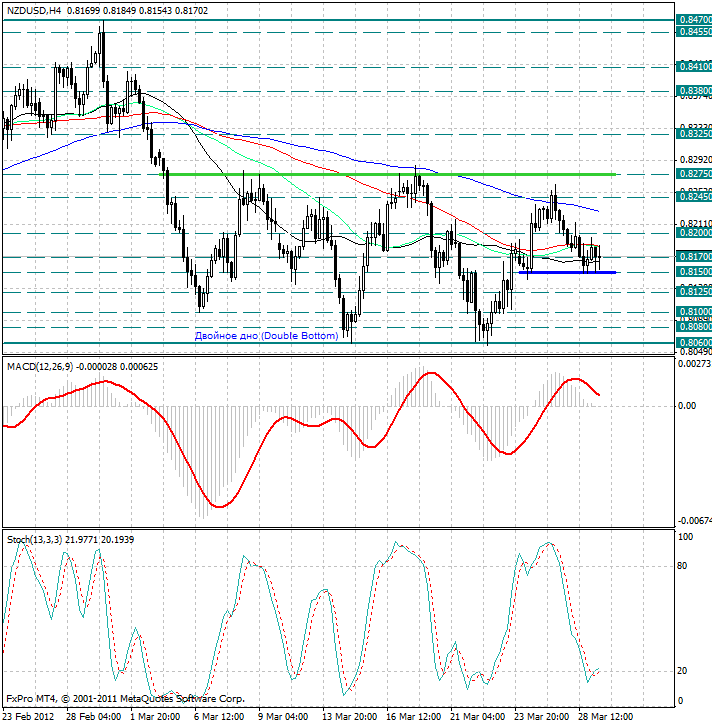Click the Stochastic 100 scale label
The width and height of the screenshot is (712, 724).
[x=685, y=537]
